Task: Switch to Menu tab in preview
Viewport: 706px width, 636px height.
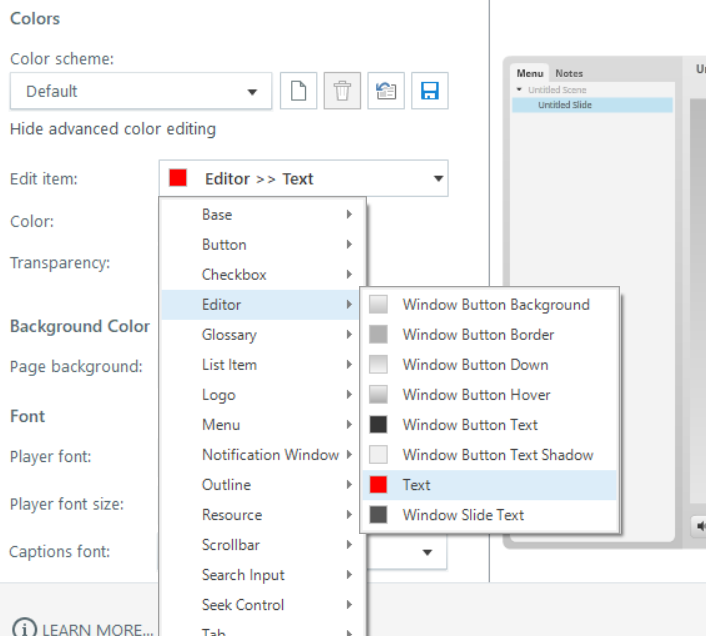Action: point(530,73)
